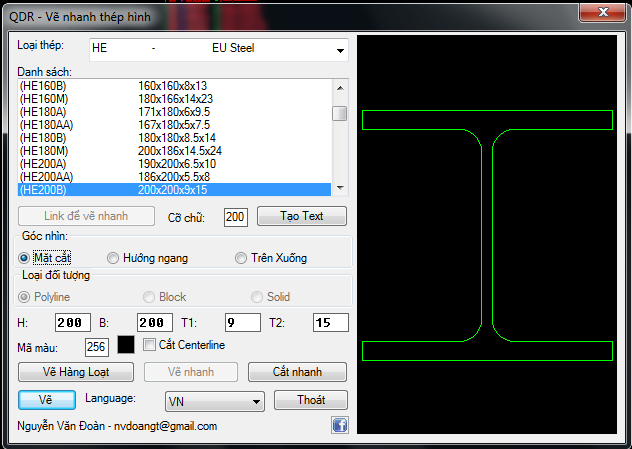632x449 pixels.
Task: Open the Language dropdown showing VN
Action: coord(215,401)
